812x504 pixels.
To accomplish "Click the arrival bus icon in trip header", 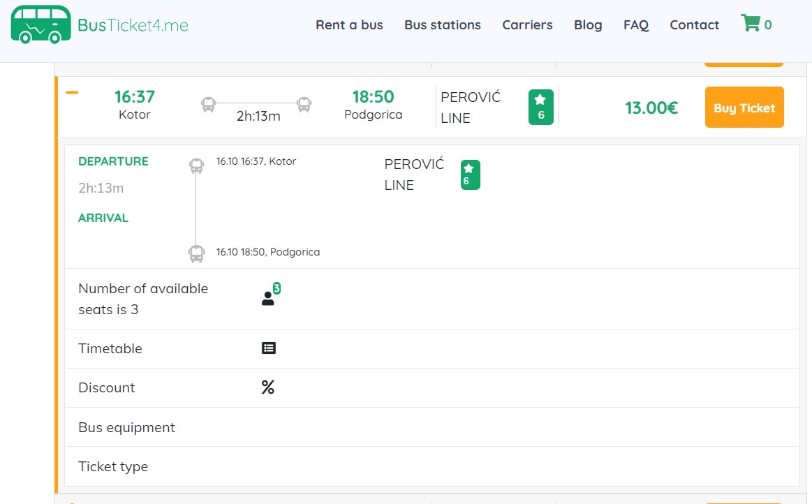I will coord(304,105).
